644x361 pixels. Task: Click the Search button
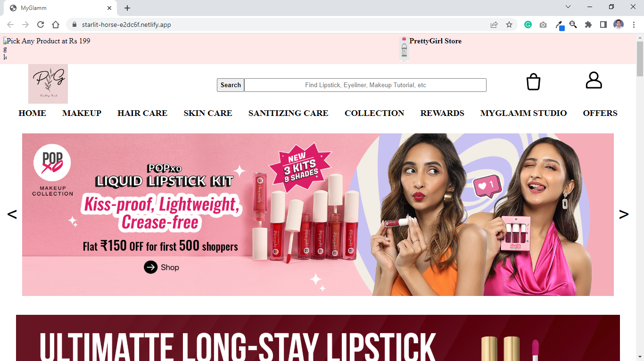[231, 85]
